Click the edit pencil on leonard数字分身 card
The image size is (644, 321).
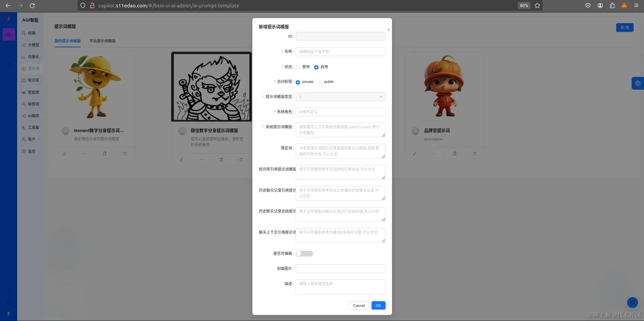65,153
